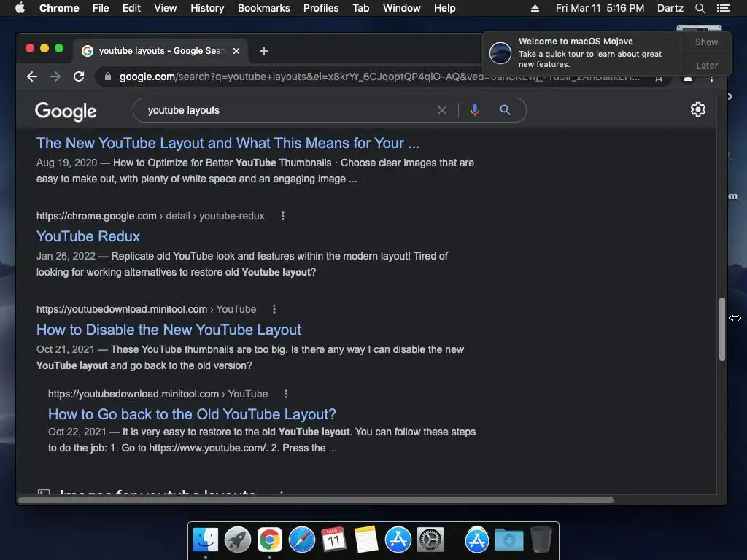
Task: Open the File menu
Action: pos(101,8)
